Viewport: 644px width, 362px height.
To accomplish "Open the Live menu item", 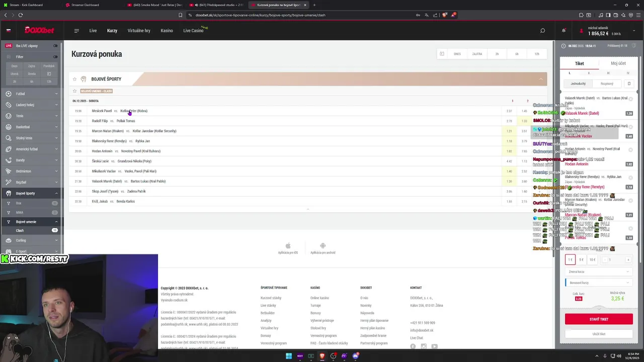I will [93, 31].
